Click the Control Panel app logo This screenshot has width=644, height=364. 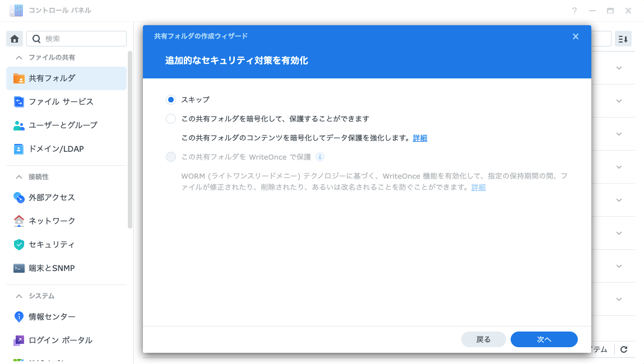(x=16, y=10)
